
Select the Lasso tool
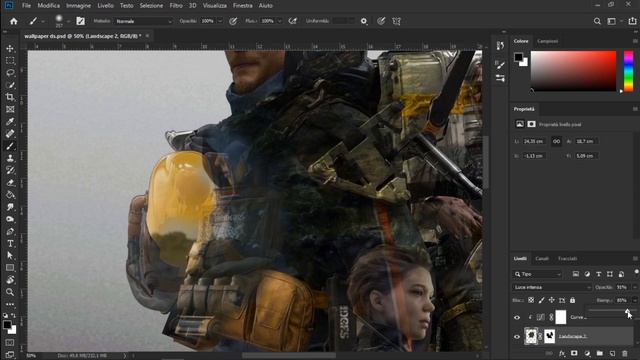[x=10, y=73]
